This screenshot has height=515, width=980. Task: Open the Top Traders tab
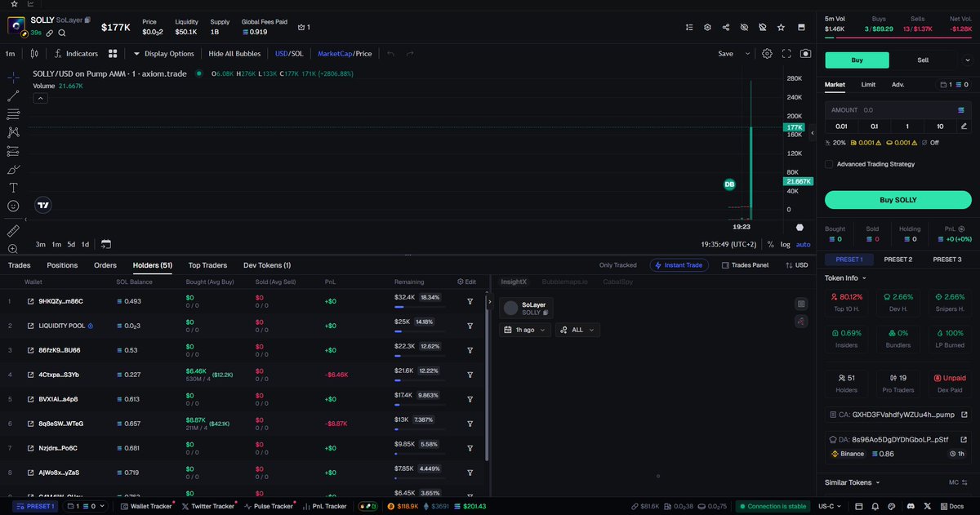point(207,265)
